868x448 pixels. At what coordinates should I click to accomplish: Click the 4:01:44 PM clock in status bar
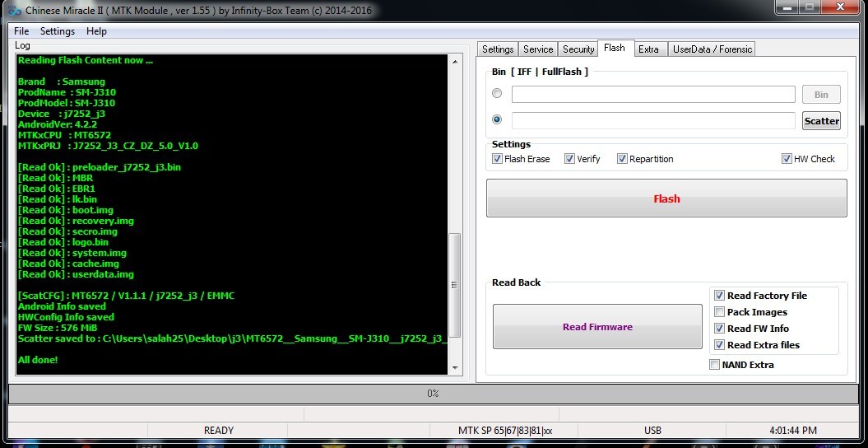click(x=792, y=430)
